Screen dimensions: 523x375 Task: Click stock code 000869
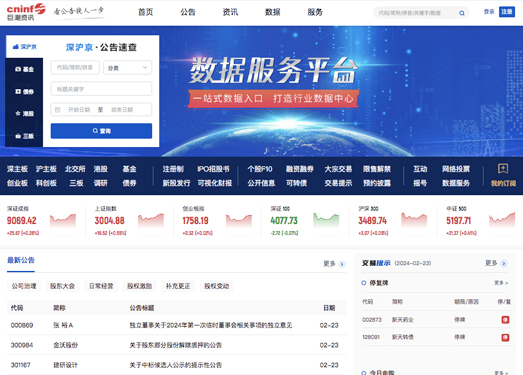22,325
